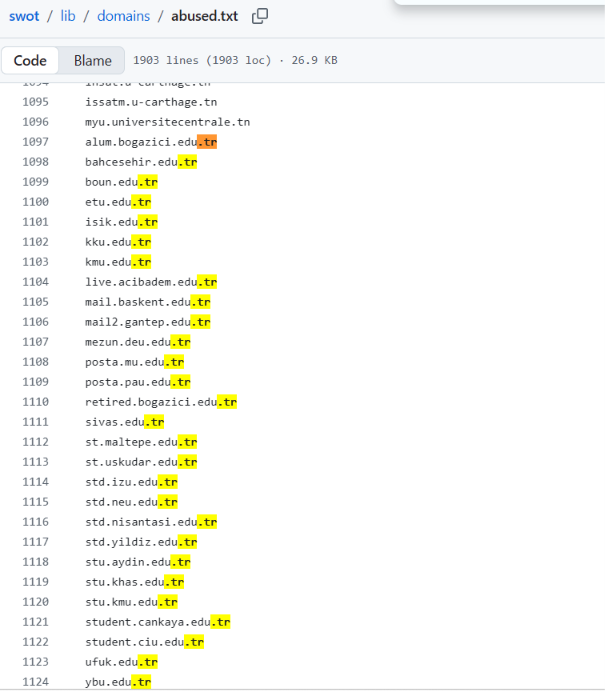605x691 pixels.
Task: Click the boun.edu.tr line
Action: 121,182
